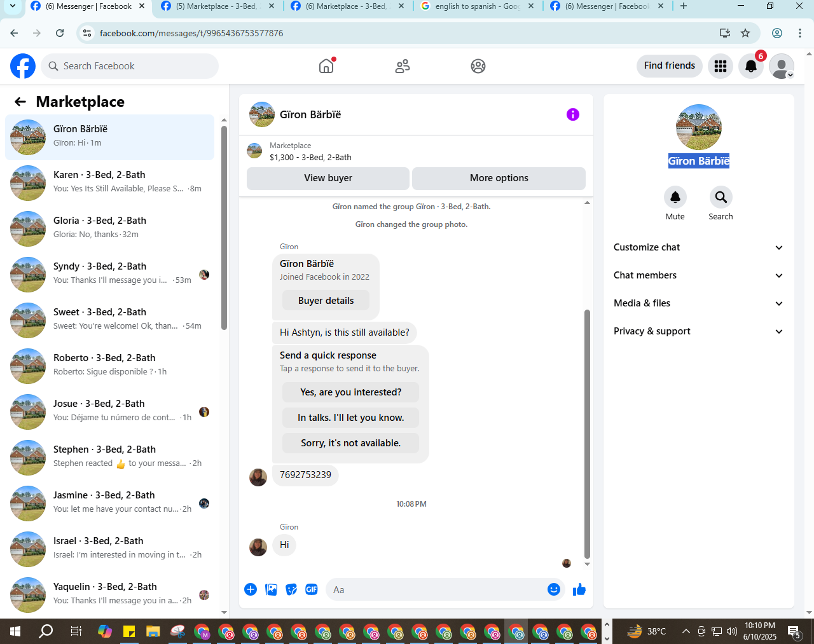The width and height of the screenshot is (814, 644).
Task: Open File Explorer from the taskbar
Action: point(153,631)
